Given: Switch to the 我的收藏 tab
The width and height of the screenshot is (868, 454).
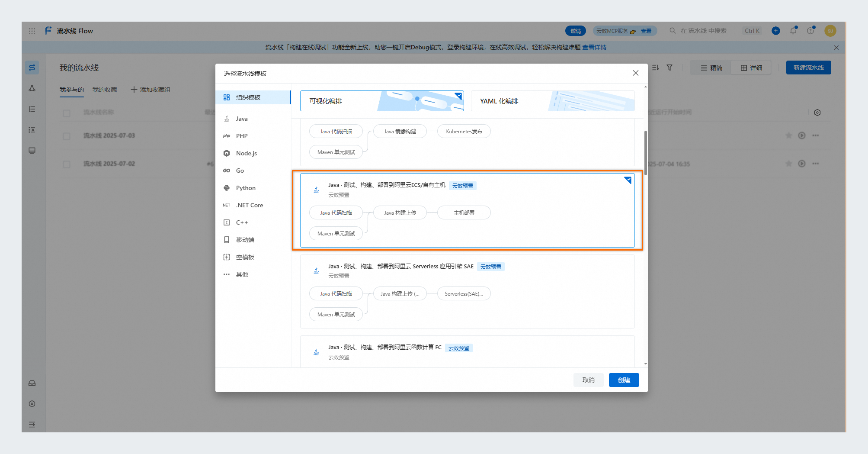Looking at the screenshot, I should 105,90.
